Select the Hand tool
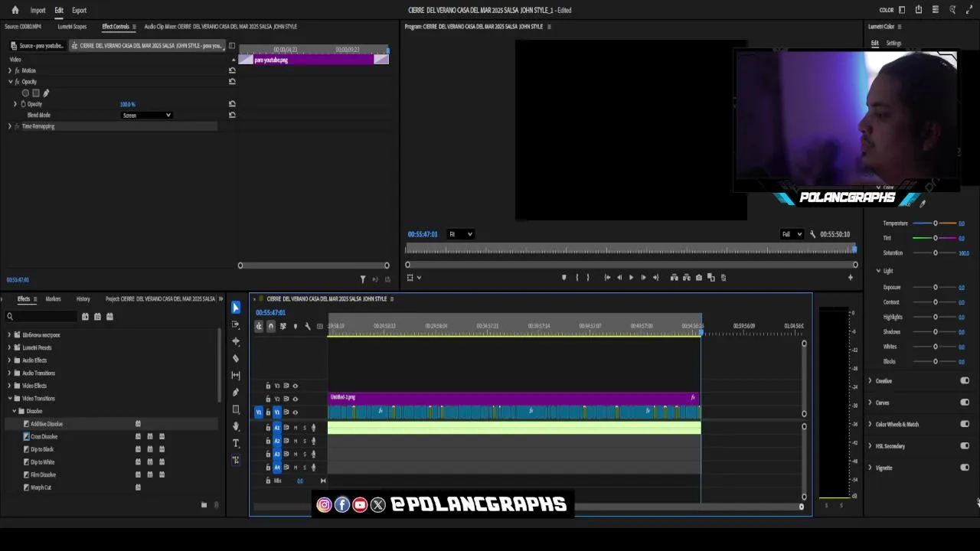 tap(235, 426)
